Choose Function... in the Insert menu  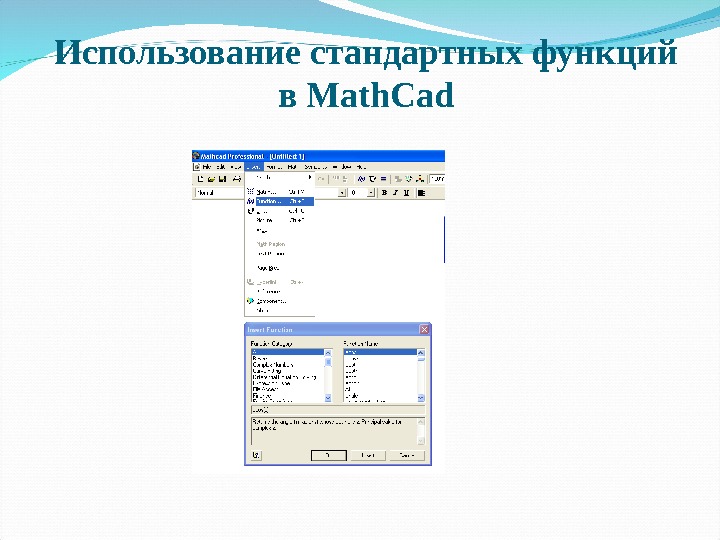[x=285, y=202]
